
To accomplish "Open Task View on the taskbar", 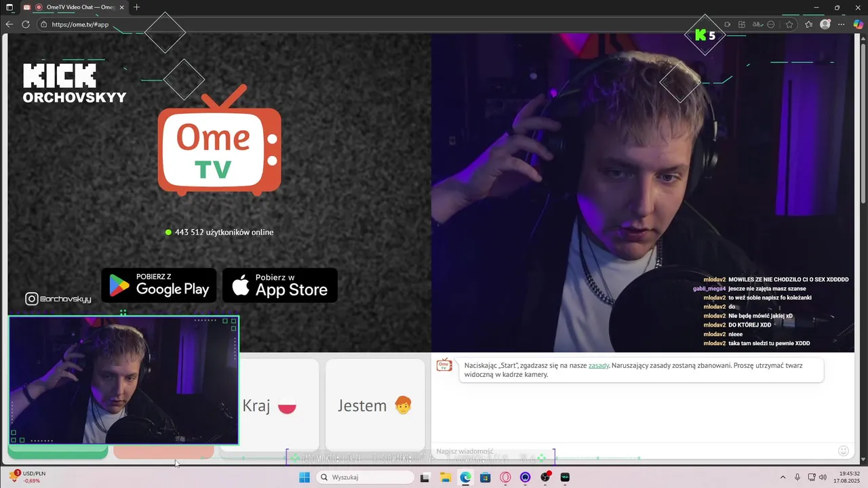I will tap(425, 478).
